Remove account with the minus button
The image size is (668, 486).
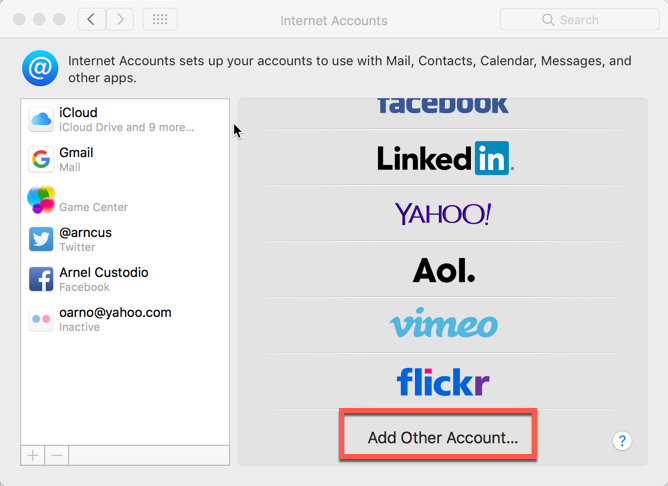tap(57, 455)
